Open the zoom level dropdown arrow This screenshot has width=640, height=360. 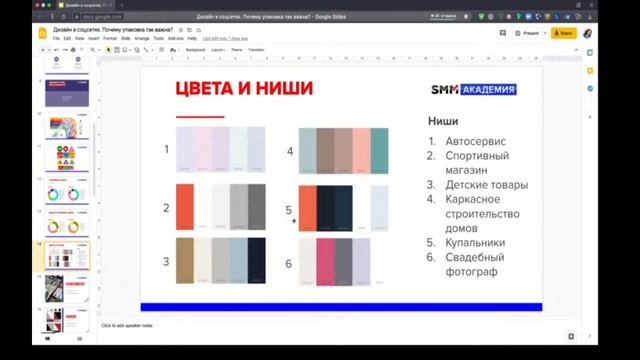(99, 50)
